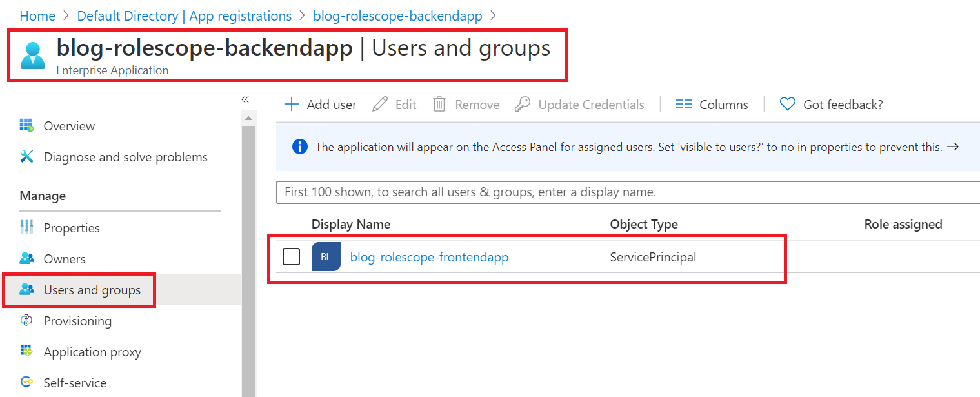Click the Properties sliders icon
Screen dimensions: 980x397
(x=26, y=227)
